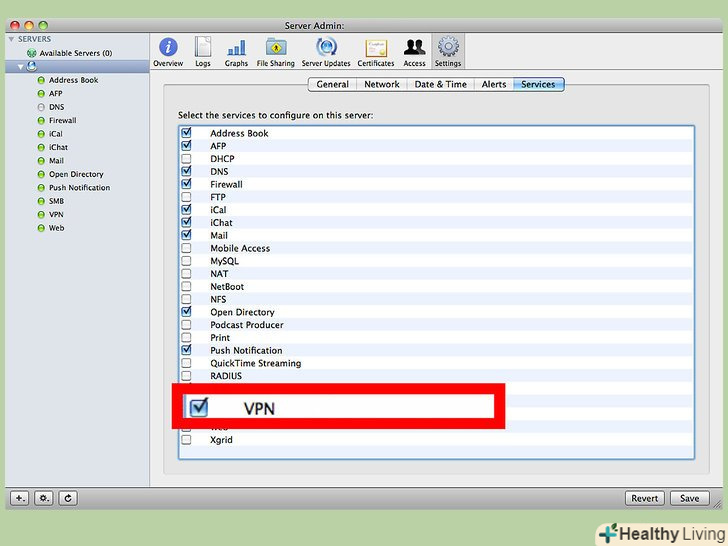Enable the NAT service checkbox

186,273
